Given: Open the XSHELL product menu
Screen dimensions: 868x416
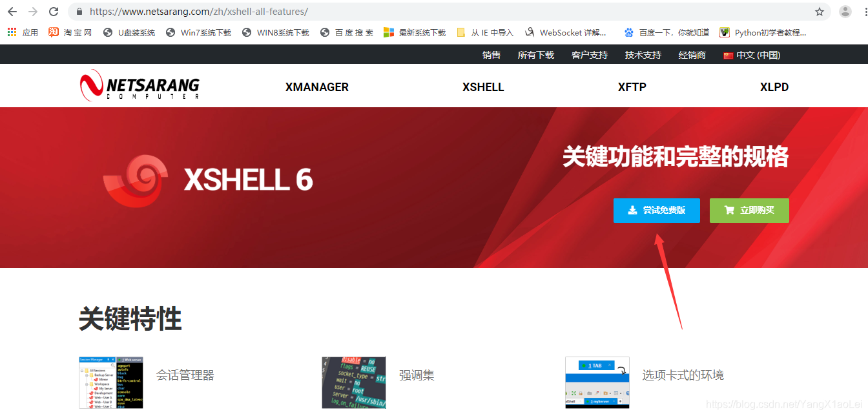Looking at the screenshot, I should point(483,87).
